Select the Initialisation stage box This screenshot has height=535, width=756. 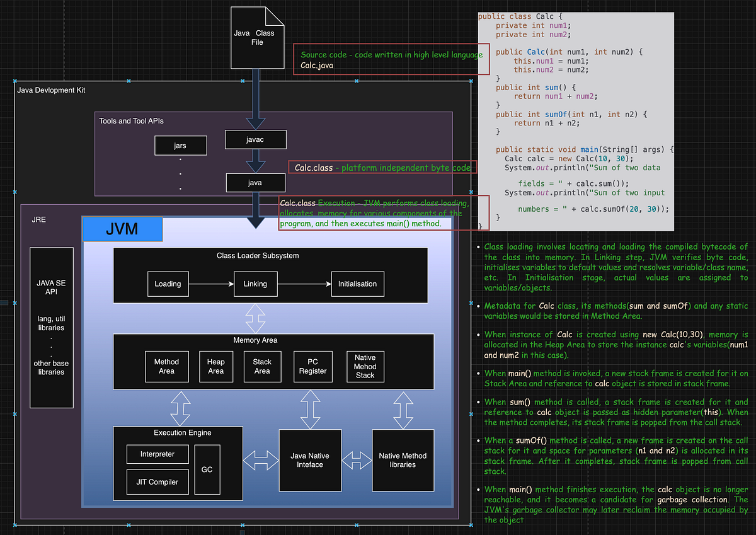357,284
